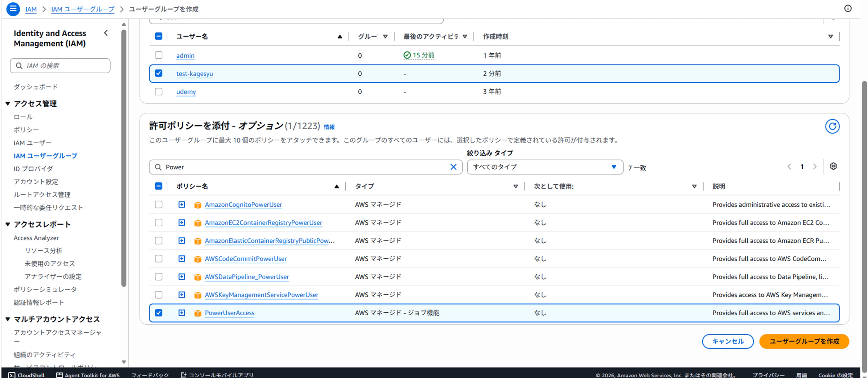Collapse the マルチアカウントアクセス sidebar section
This screenshot has height=378, width=868.
[8, 319]
